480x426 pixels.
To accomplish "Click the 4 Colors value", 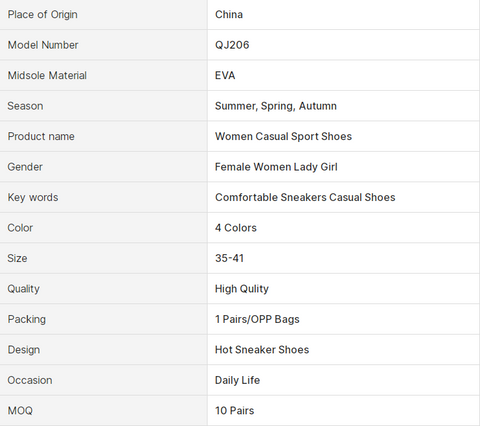I will [236, 228].
